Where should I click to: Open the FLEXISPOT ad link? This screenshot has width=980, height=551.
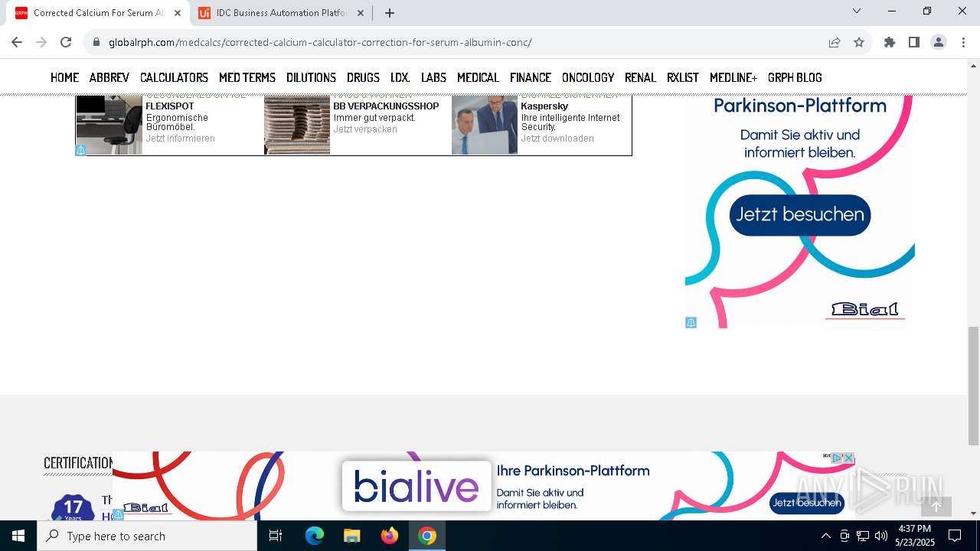pyautogui.click(x=170, y=106)
